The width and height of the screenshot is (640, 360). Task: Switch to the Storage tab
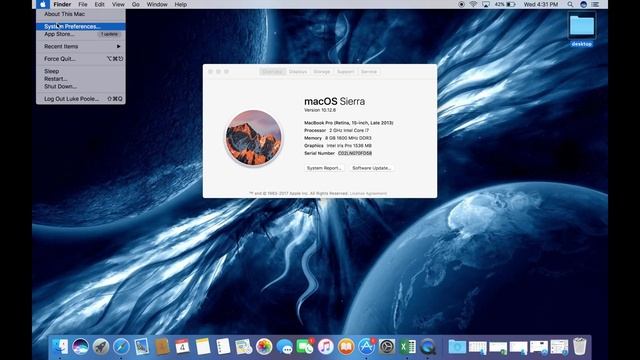(322, 71)
